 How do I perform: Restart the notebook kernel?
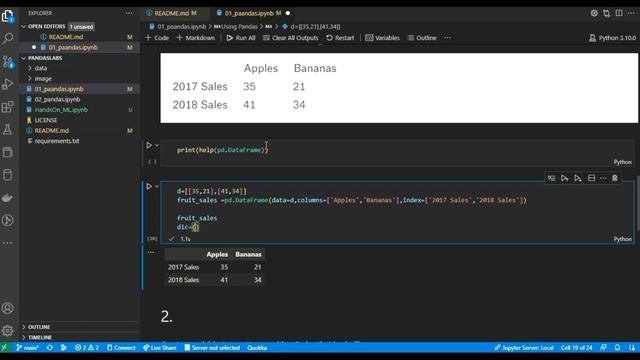coord(340,38)
